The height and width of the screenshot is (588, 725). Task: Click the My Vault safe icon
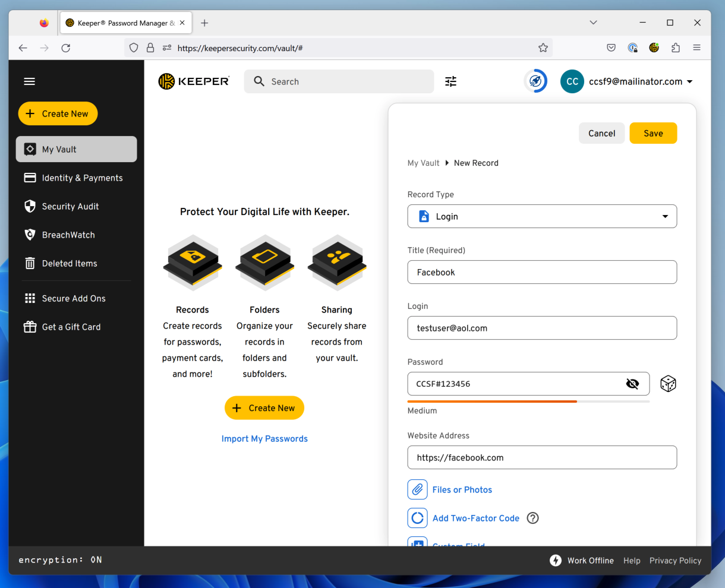click(30, 149)
